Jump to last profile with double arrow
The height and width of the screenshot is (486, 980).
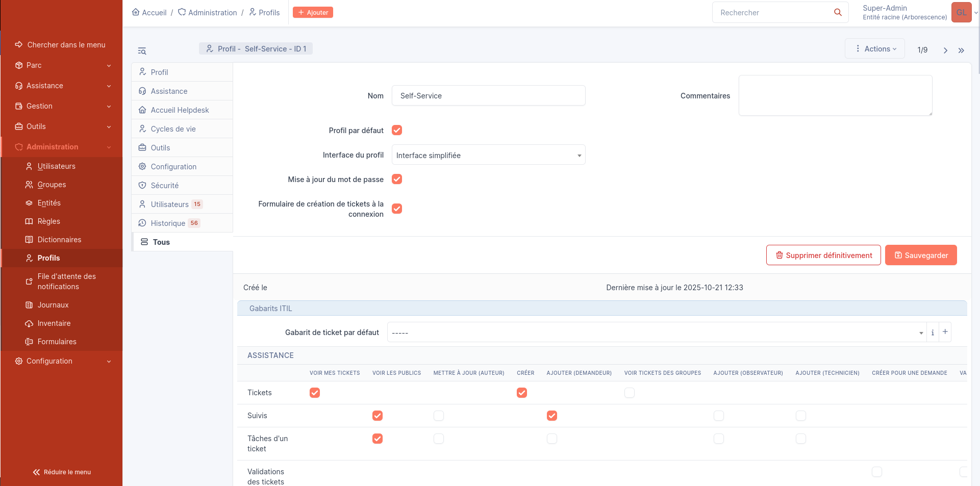coord(961,50)
